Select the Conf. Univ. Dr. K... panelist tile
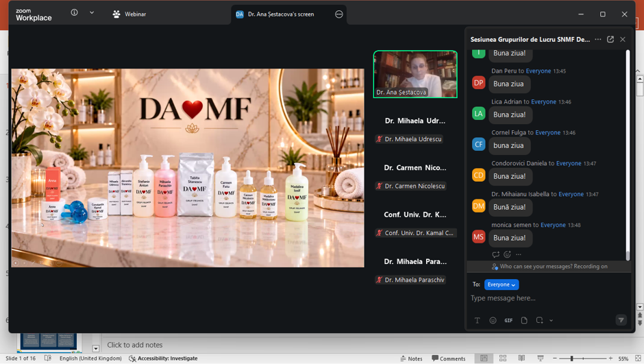This screenshot has height=364, width=644. [415, 215]
